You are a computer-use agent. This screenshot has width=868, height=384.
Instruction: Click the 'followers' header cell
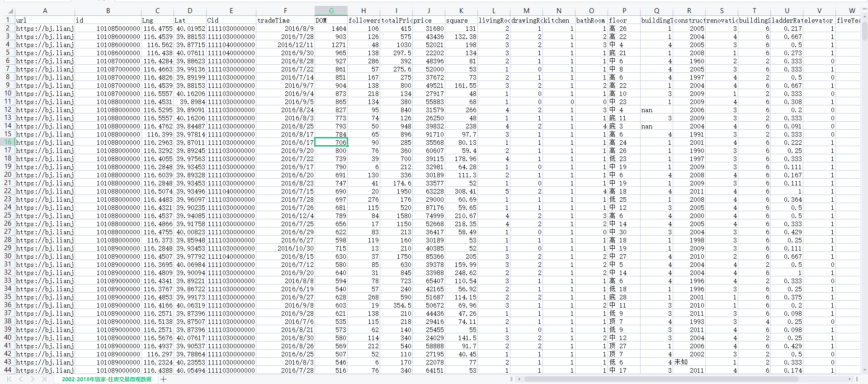(x=364, y=20)
